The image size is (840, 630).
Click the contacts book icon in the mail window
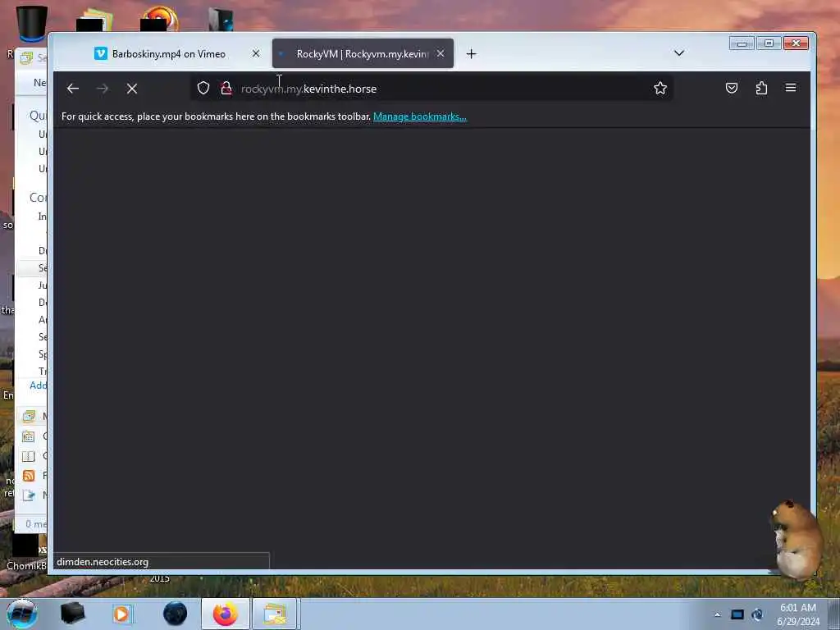coord(29,456)
